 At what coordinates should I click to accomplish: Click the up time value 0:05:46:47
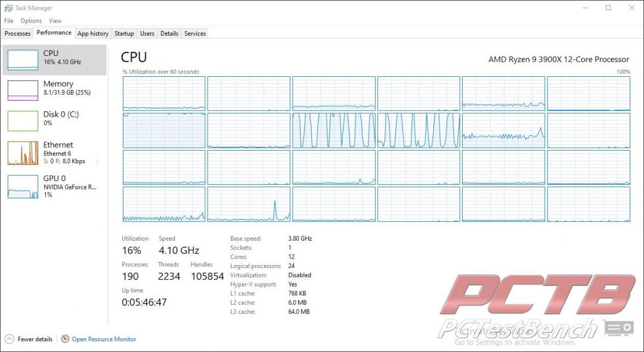coord(144,303)
